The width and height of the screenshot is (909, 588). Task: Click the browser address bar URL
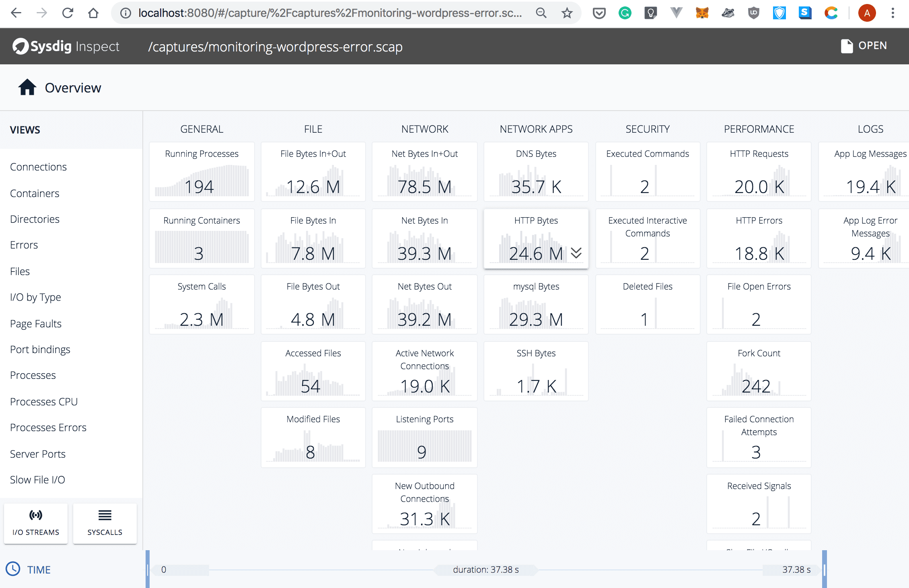tap(330, 13)
